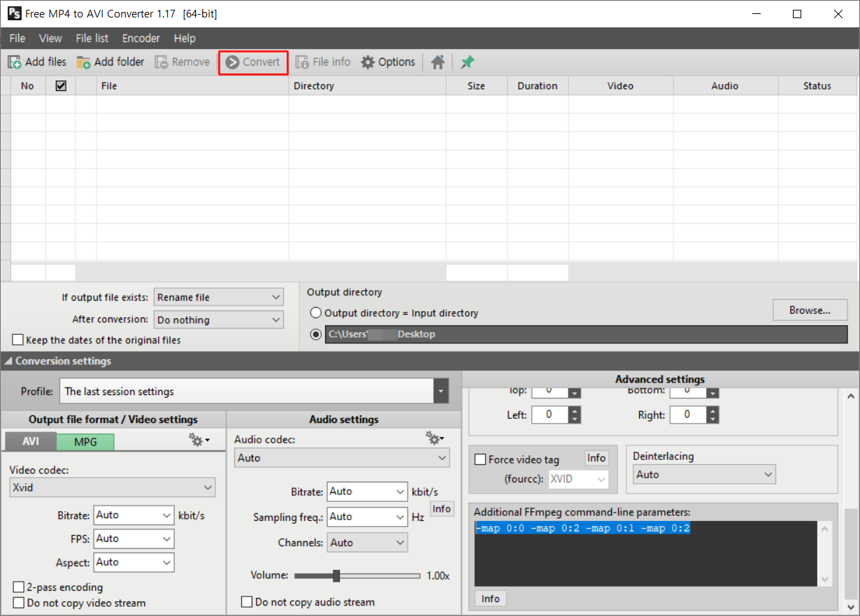Open the After conversion dropdown
Screen dimensions: 860x616
click(x=219, y=320)
